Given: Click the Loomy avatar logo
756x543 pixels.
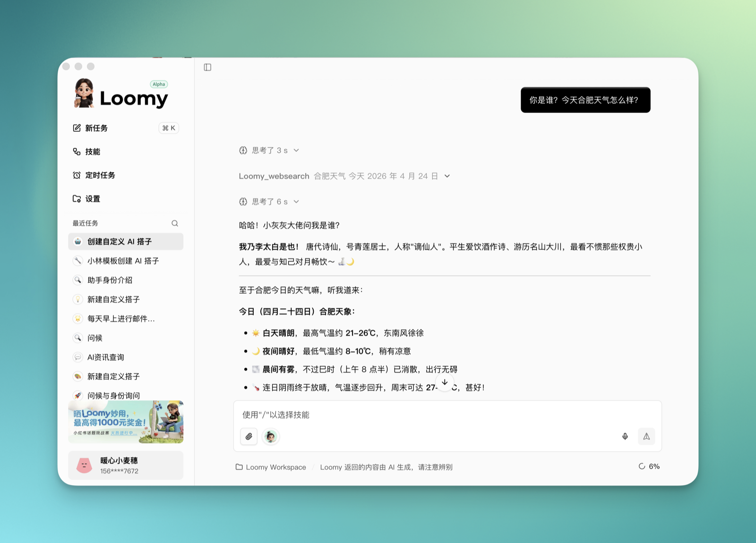Looking at the screenshot, I should tap(84, 93).
